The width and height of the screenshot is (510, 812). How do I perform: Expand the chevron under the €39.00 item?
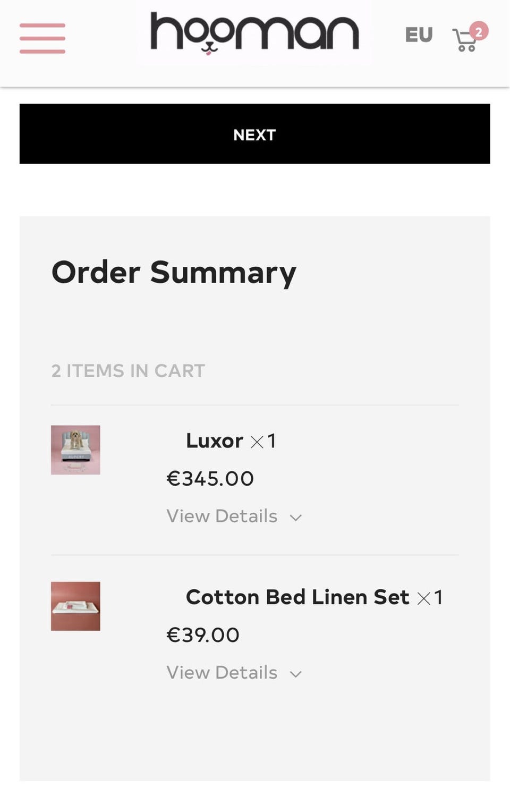(296, 674)
